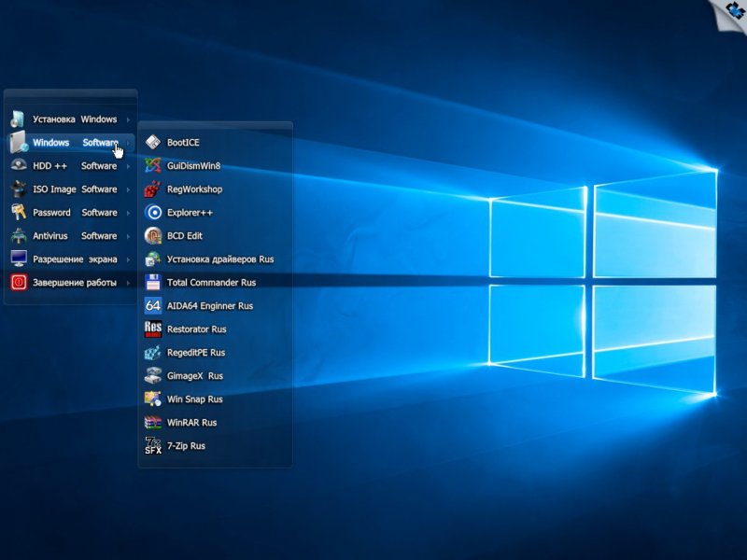Viewport: 747px width, 560px height.
Task: Run Win Snap Rus
Action: (216, 399)
